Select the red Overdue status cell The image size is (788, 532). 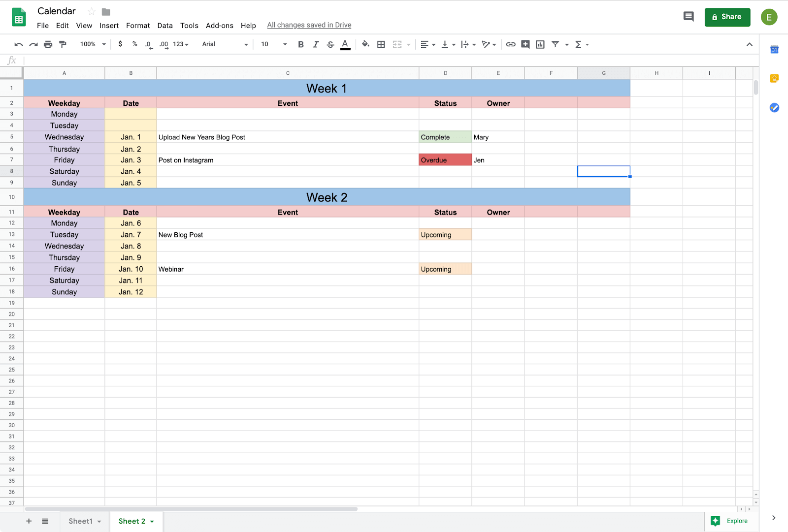[445, 160]
